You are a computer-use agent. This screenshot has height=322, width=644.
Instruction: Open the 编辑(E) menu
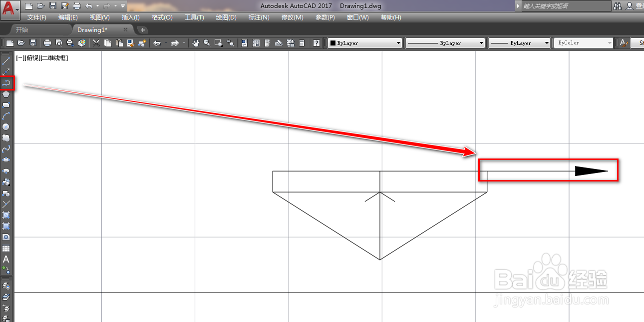pos(68,17)
